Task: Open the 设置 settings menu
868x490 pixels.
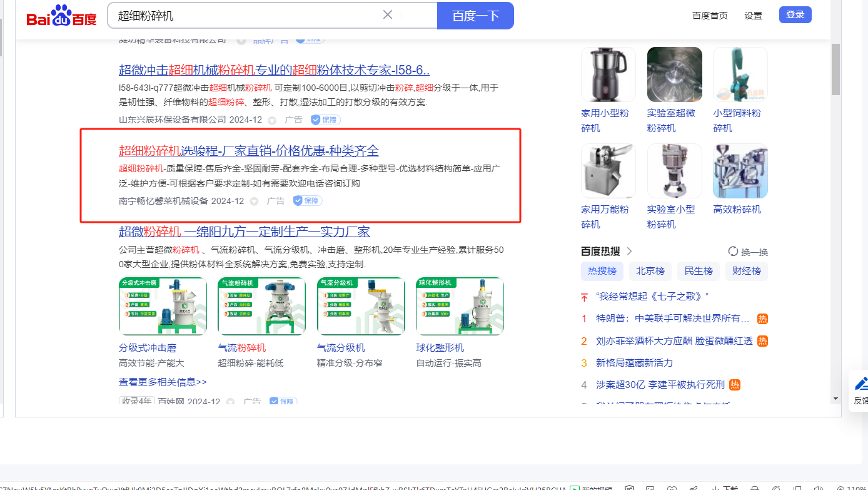Action: click(753, 16)
